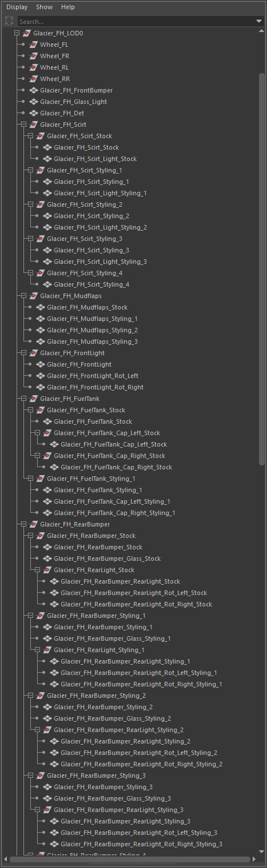Click the Glacier_FH_FrontBumper mesh icon
Viewport: 267px width, 868px height.
point(33,90)
